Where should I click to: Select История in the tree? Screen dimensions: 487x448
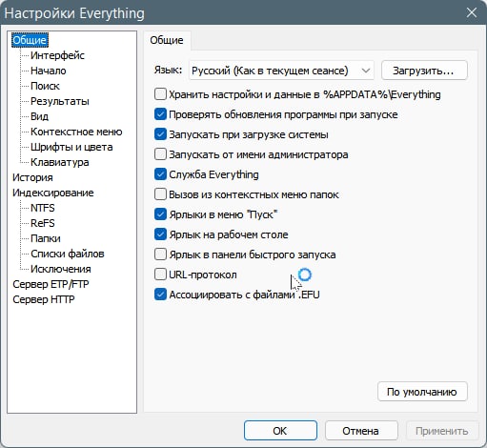point(32,177)
